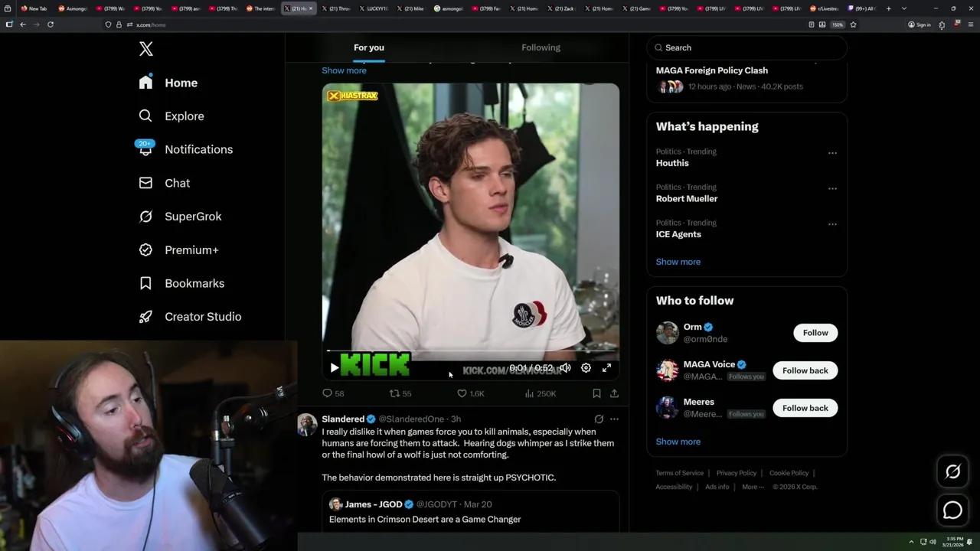Open the Notifications bell icon

pyautogui.click(x=145, y=148)
